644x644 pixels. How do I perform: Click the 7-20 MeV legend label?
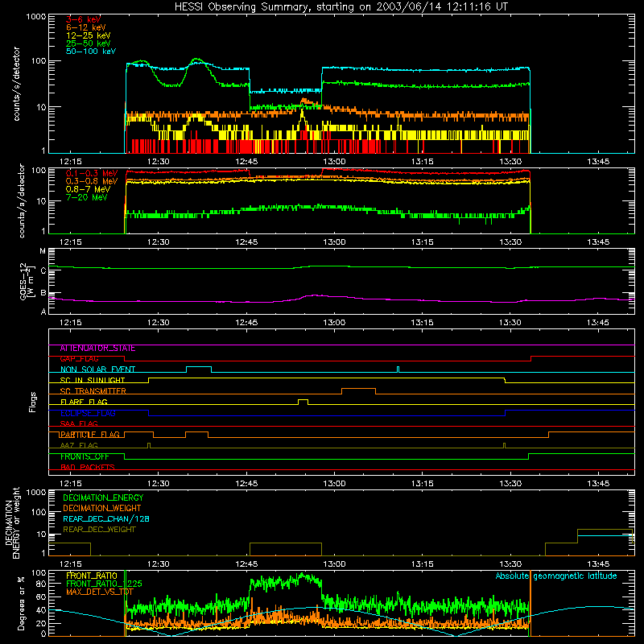click(x=87, y=197)
